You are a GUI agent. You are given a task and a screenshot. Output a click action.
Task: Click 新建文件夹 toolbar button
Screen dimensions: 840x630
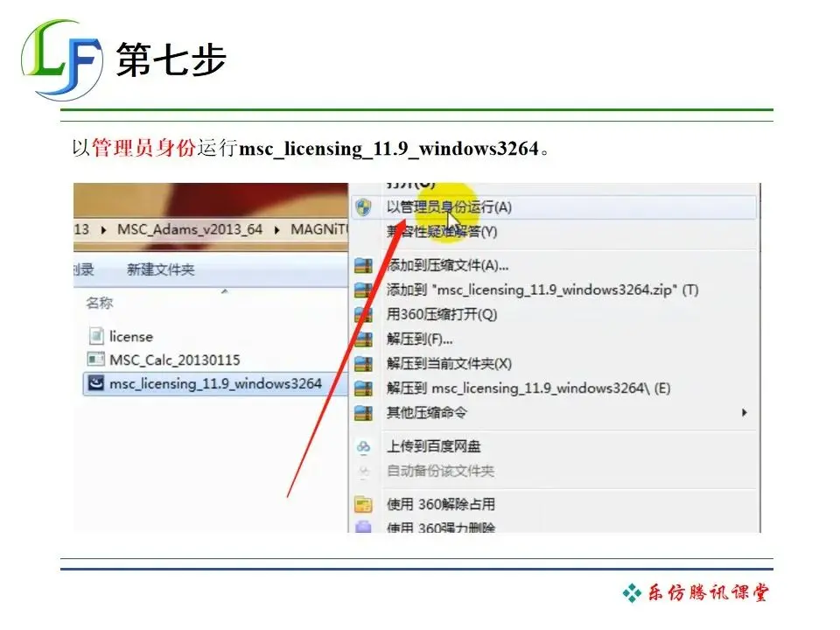(161, 269)
